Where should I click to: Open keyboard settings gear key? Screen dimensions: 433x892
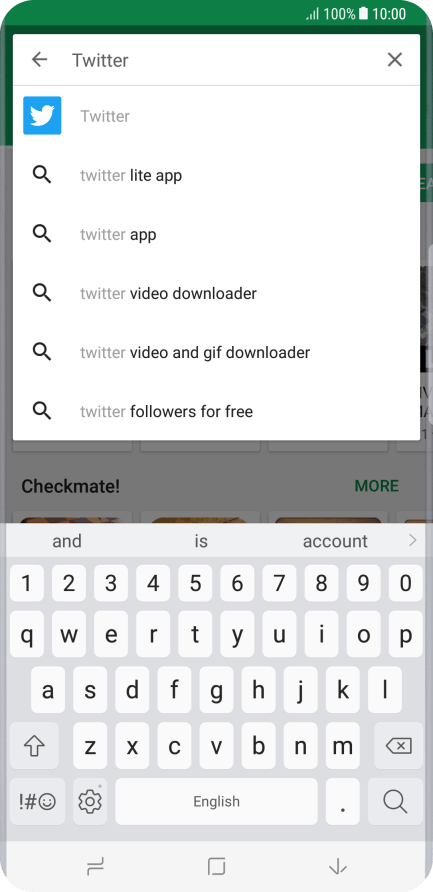(90, 802)
